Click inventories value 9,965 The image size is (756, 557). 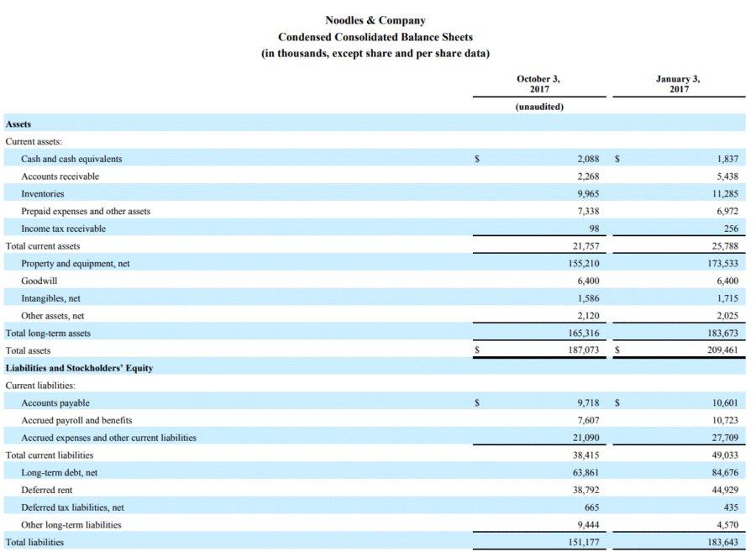point(588,194)
